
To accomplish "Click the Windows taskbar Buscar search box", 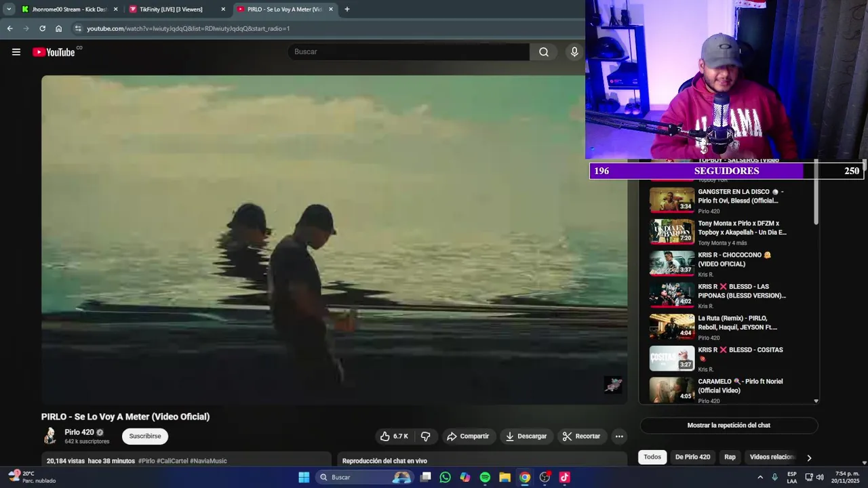I will click(366, 477).
